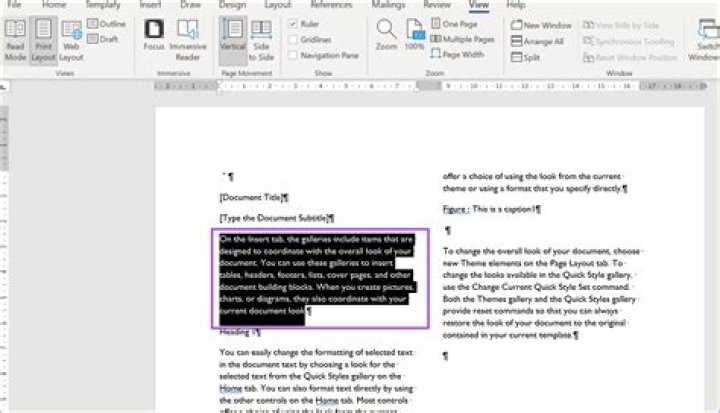
Task: Enable the Gridlines checkbox
Action: (310, 40)
